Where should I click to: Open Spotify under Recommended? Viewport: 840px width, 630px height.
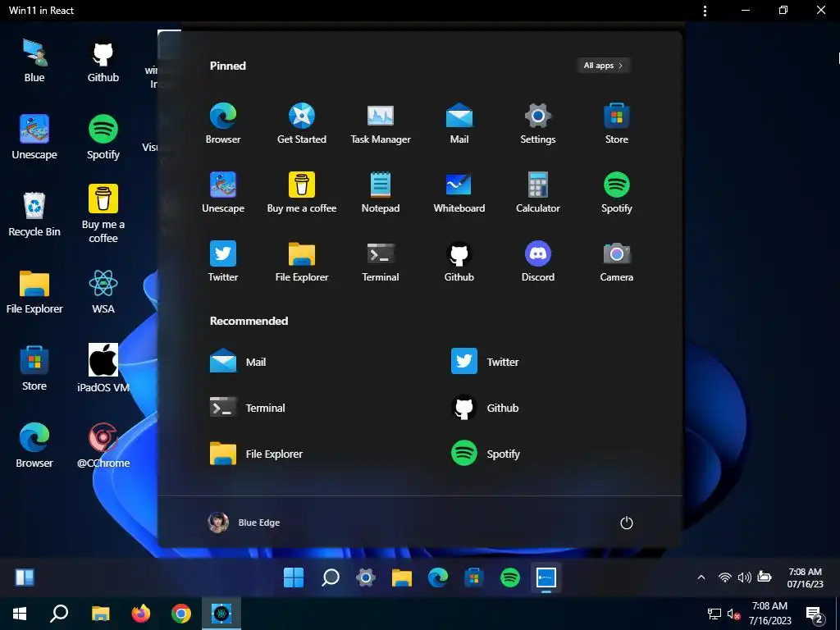click(x=485, y=454)
